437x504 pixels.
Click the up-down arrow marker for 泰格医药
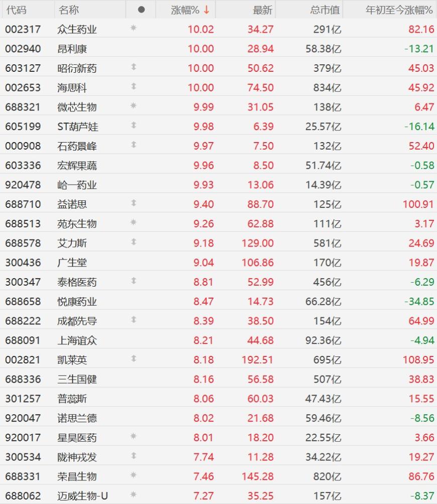click(x=134, y=281)
